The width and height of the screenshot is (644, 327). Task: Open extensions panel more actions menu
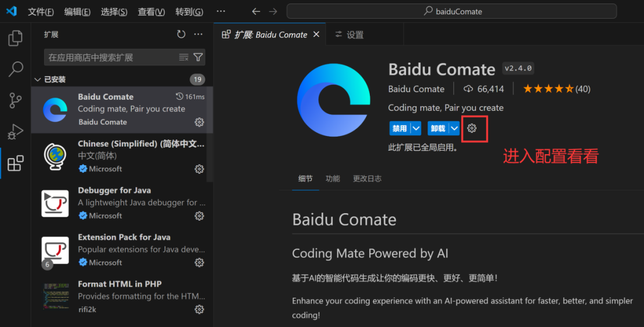point(198,34)
